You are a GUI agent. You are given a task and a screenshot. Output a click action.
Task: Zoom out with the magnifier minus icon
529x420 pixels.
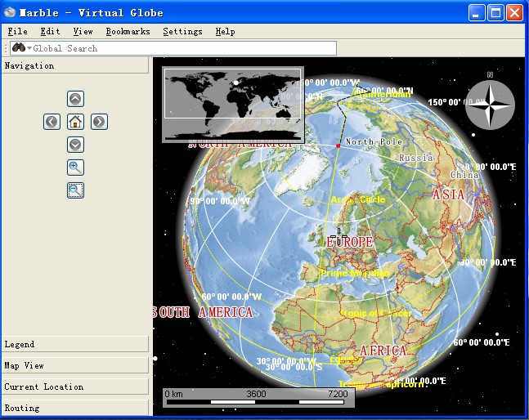(x=75, y=190)
